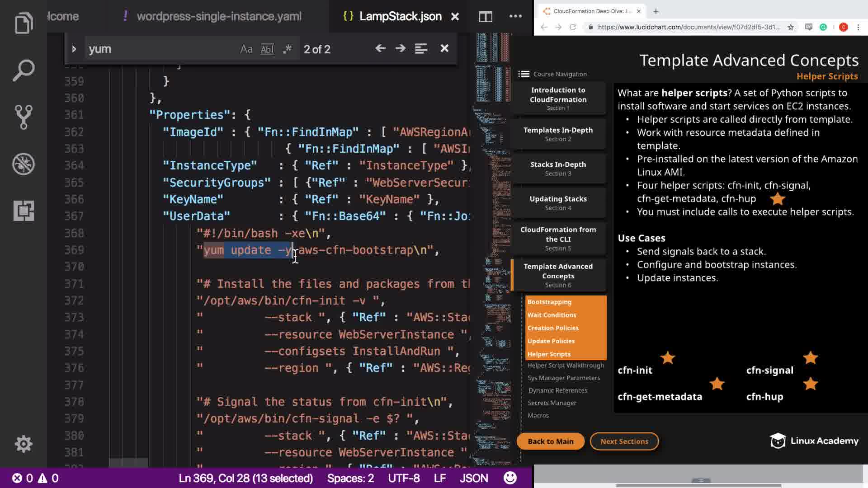
Task: Open the Debug view icon
Action: click(x=24, y=164)
